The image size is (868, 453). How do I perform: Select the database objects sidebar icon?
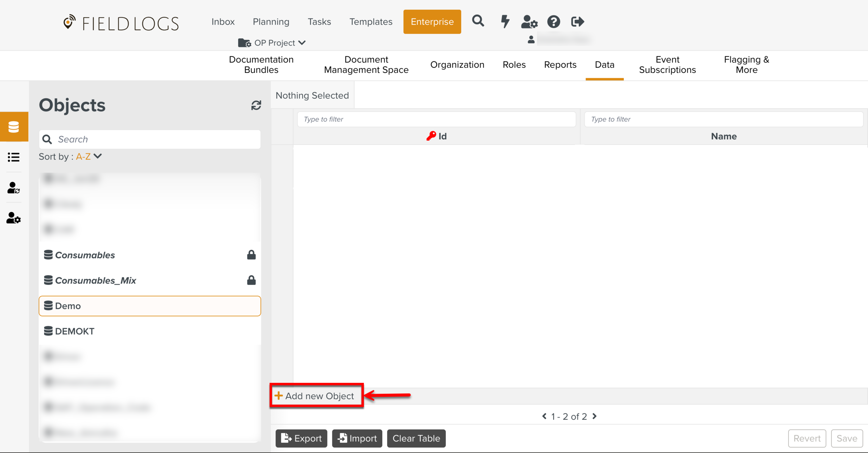point(14,127)
